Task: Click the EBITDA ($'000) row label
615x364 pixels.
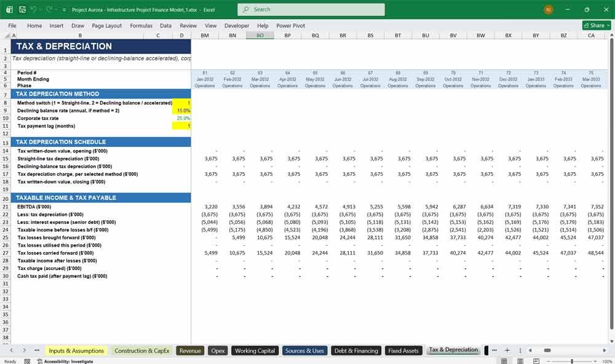Action: click(x=34, y=207)
